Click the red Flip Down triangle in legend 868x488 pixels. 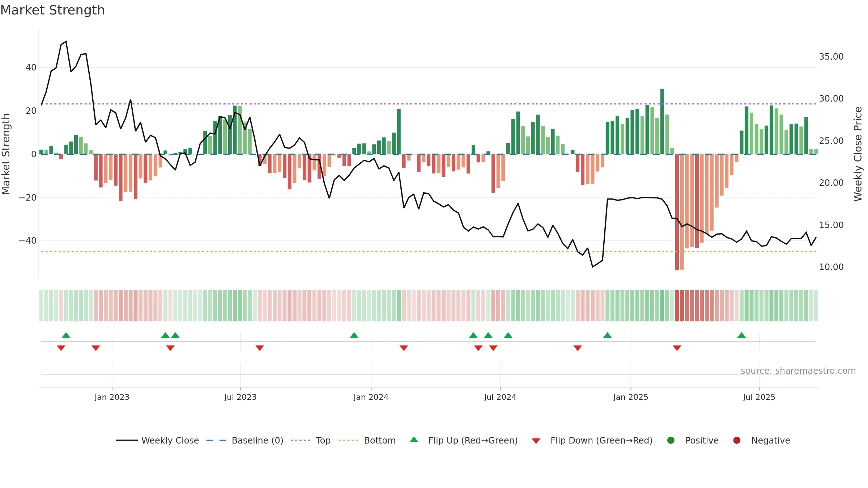click(x=536, y=441)
